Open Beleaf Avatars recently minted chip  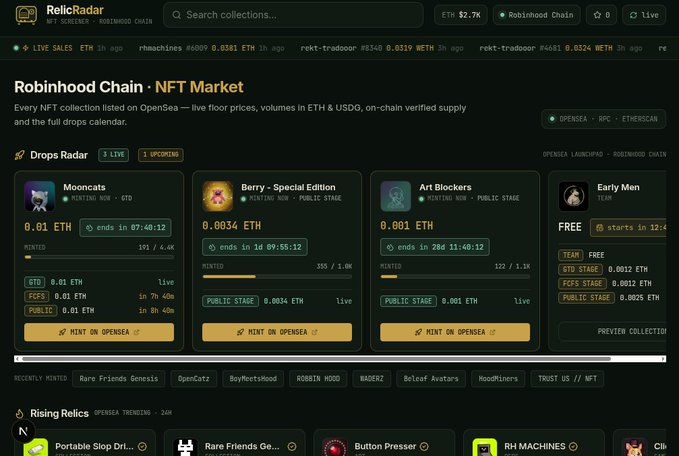(431, 378)
